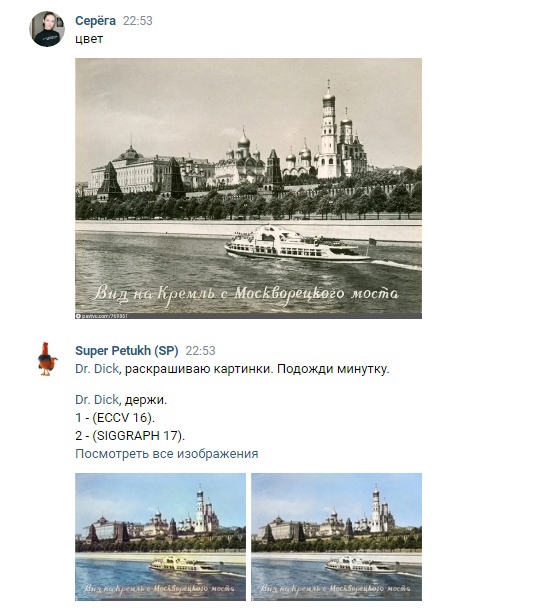Open the ECCV 16 colorized image
The height and width of the screenshot is (608, 535).
[x=160, y=537]
